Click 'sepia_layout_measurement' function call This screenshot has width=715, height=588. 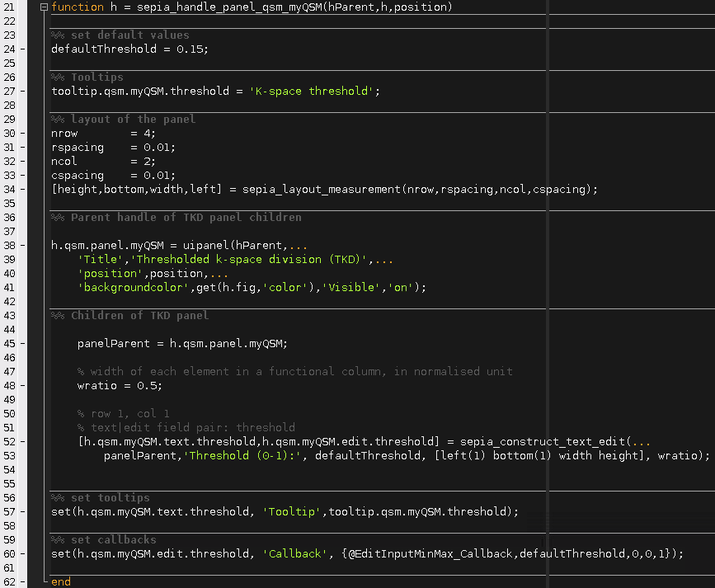[322, 190]
